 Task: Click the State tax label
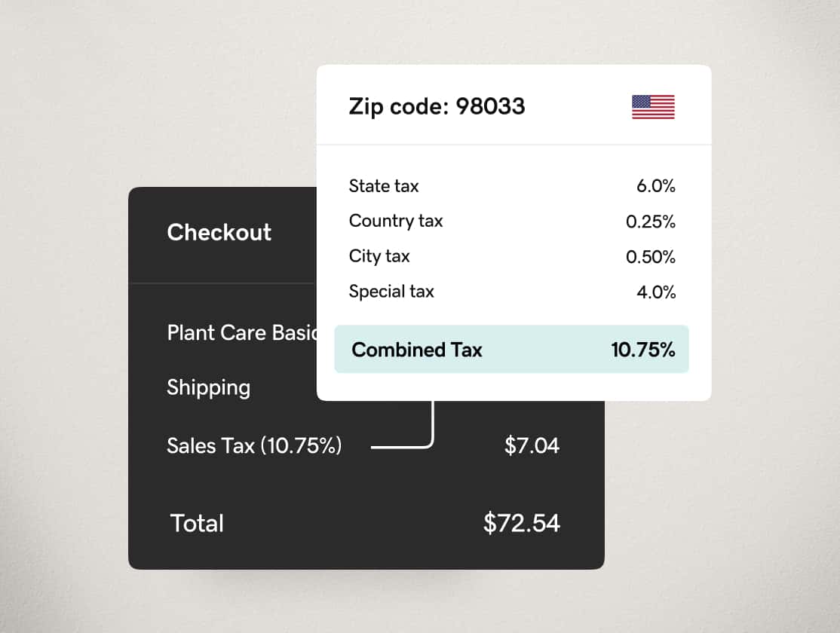pos(384,186)
